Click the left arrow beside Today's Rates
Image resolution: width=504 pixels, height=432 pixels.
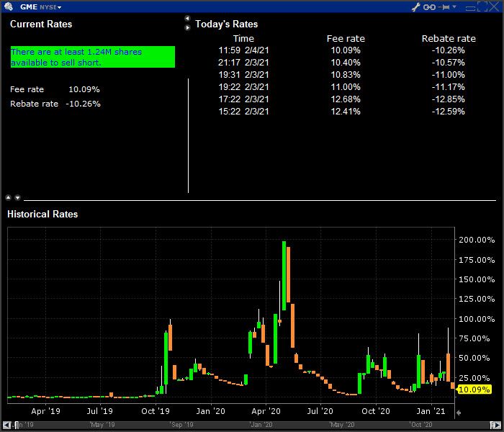point(187,18)
